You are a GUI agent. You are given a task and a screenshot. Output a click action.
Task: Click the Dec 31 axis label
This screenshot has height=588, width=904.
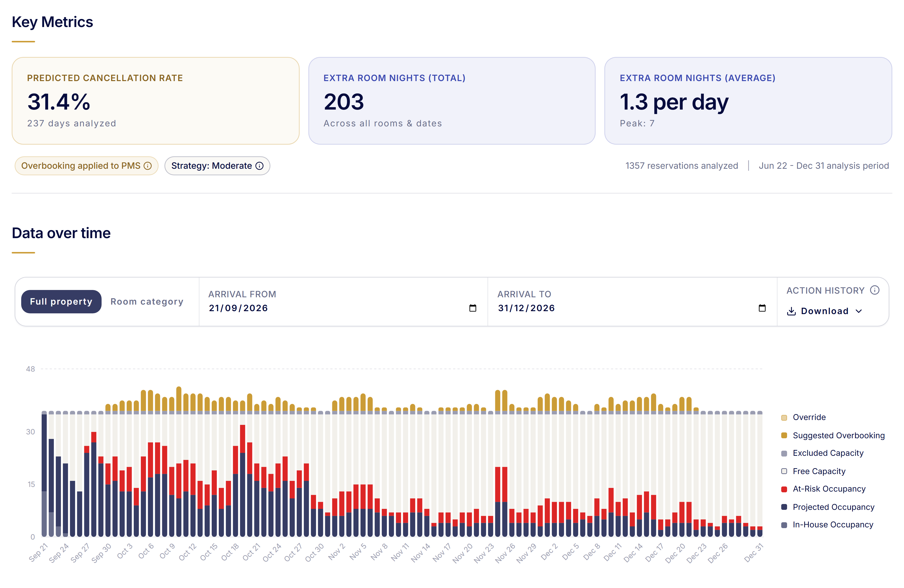click(x=754, y=553)
